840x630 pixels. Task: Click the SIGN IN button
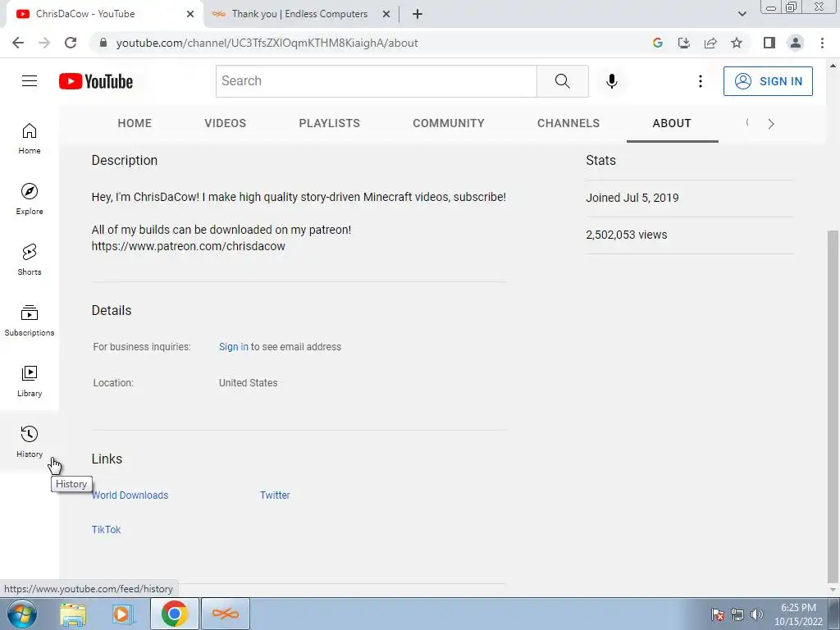(768, 81)
